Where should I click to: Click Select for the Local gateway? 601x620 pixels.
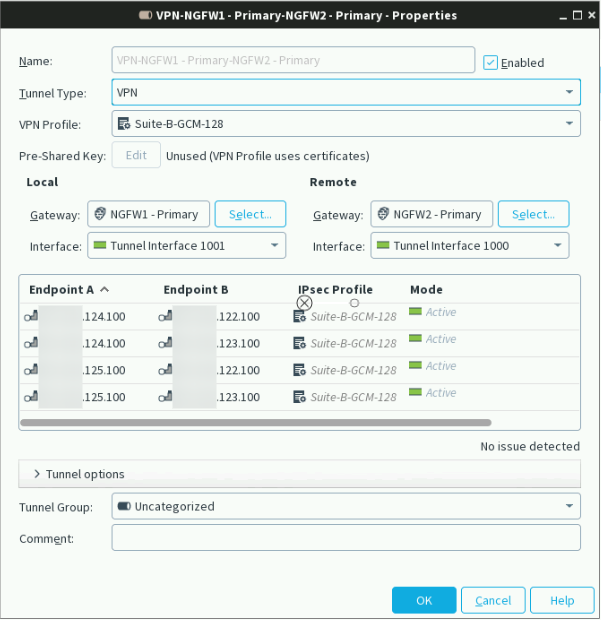[x=250, y=214]
